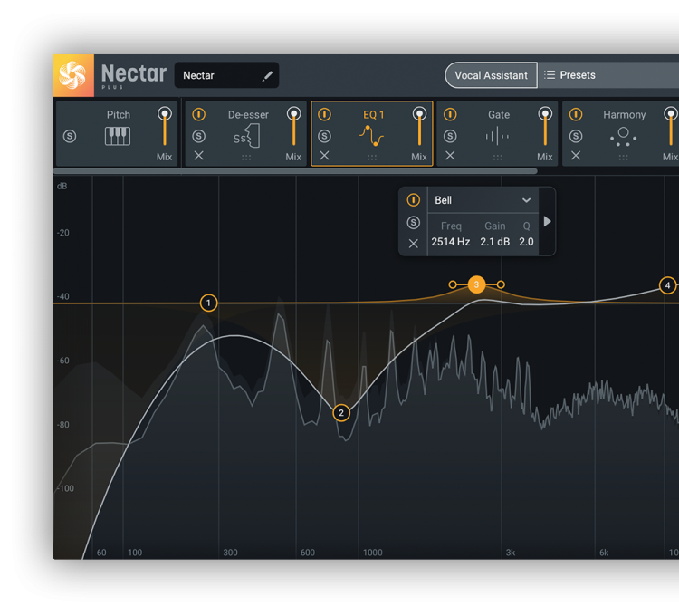The height and width of the screenshot is (616, 679).
Task: Select the EQ 1 curve icon
Action: (371, 136)
